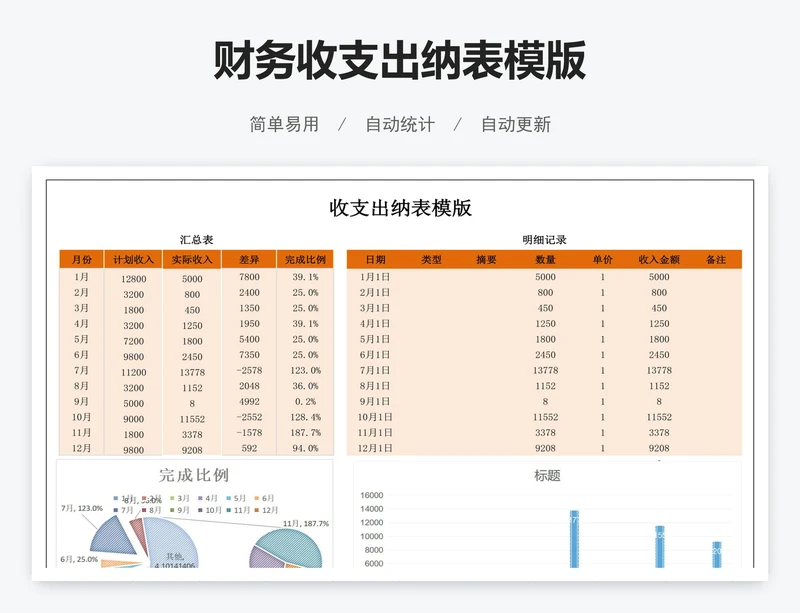
Task: Click the 汇总表 section heading
Action: pos(196,239)
